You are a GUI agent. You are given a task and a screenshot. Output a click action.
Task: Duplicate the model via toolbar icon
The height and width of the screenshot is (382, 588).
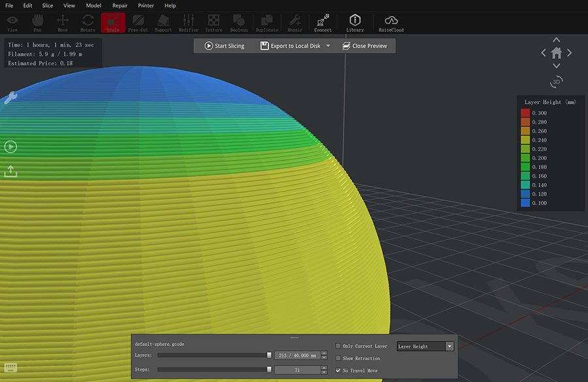tap(267, 22)
